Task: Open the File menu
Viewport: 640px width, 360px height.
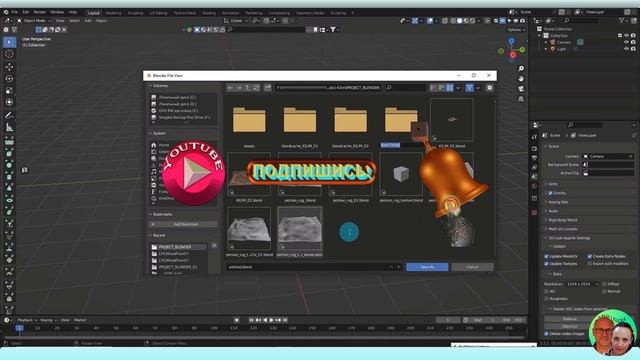Action: (x=15, y=12)
